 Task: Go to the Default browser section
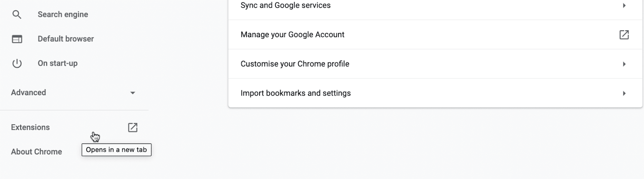click(66, 39)
